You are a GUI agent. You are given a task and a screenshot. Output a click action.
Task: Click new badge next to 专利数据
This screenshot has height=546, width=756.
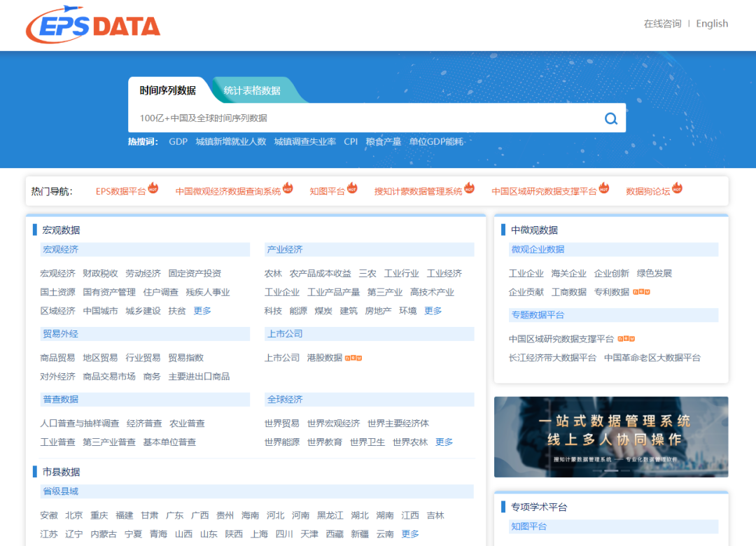point(641,292)
